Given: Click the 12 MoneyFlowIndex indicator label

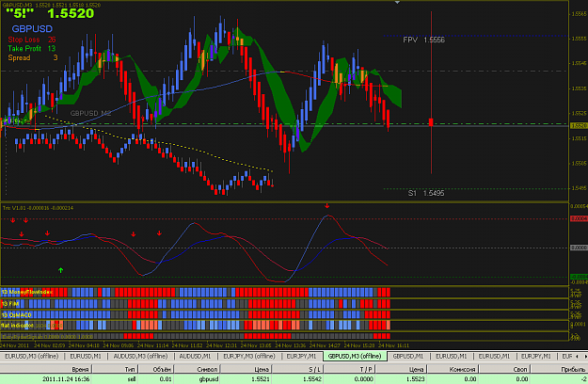Looking at the screenshot, I should 27,292.
